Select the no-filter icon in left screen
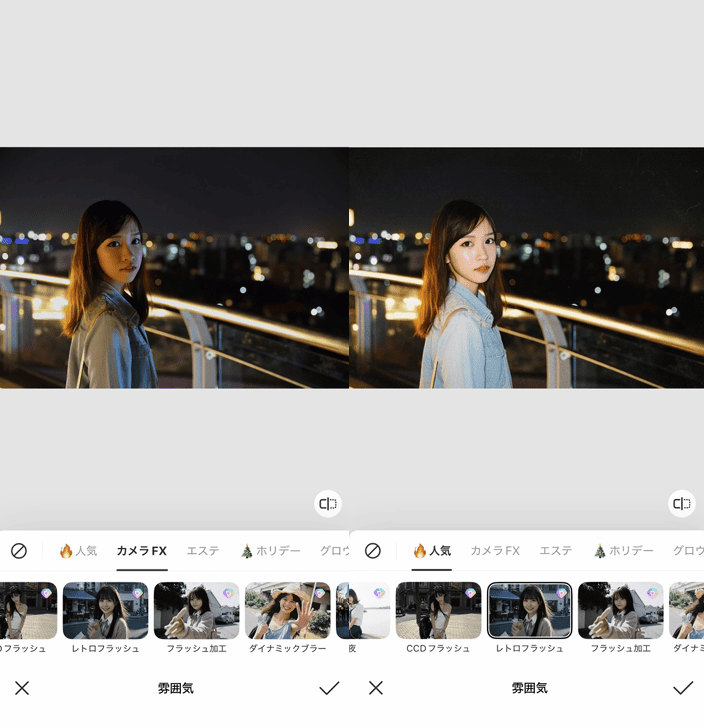Image resolution: width=704 pixels, height=728 pixels. click(19, 551)
